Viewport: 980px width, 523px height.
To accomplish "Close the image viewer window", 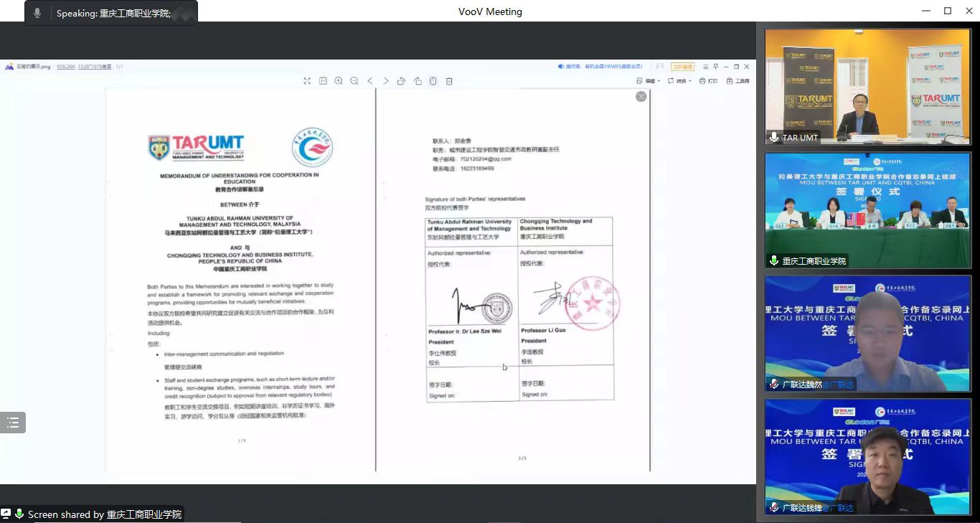I will [x=747, y=67].
